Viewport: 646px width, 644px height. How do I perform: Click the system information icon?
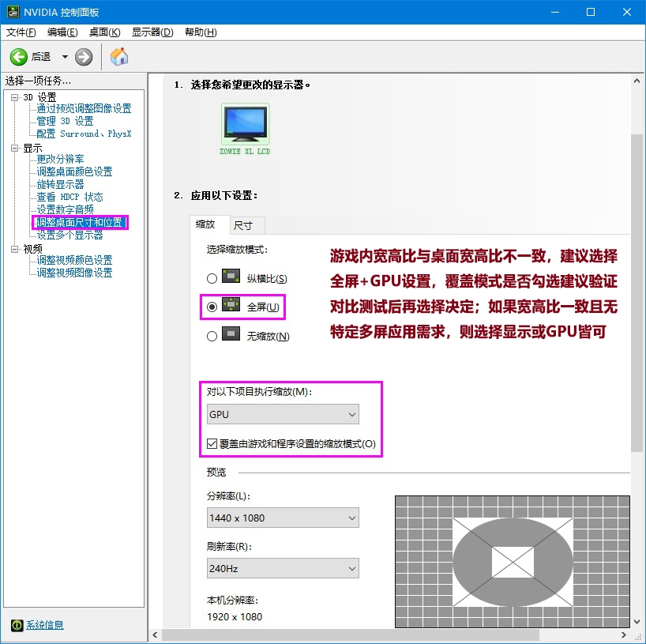point(17,625)
